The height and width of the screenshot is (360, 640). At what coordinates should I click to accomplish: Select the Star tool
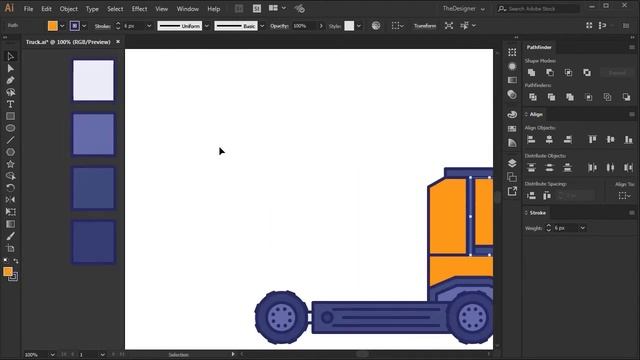point(11,164)
